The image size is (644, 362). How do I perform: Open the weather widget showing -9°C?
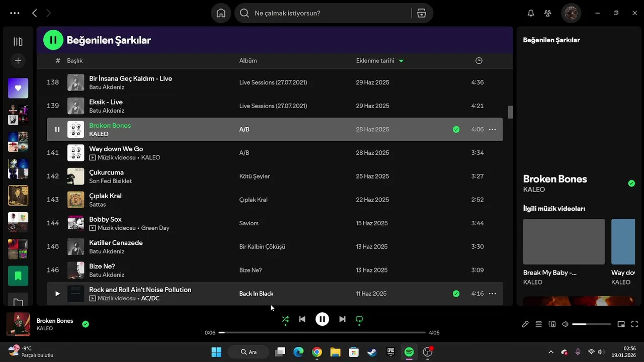[x=30, y=351]
